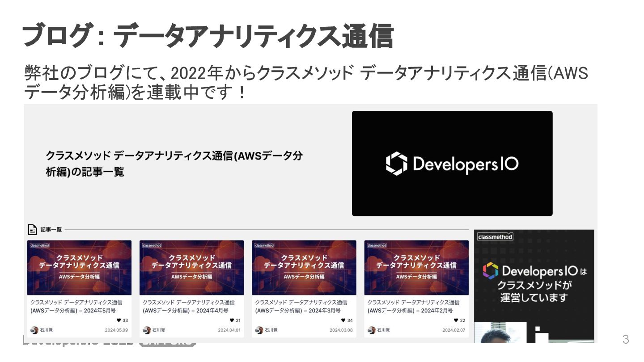Viewport: 644px width, 362px height.
Task: Click author avatar on the 2024.02.07 card
Action: pyautogui.click(x=372, y=330)
